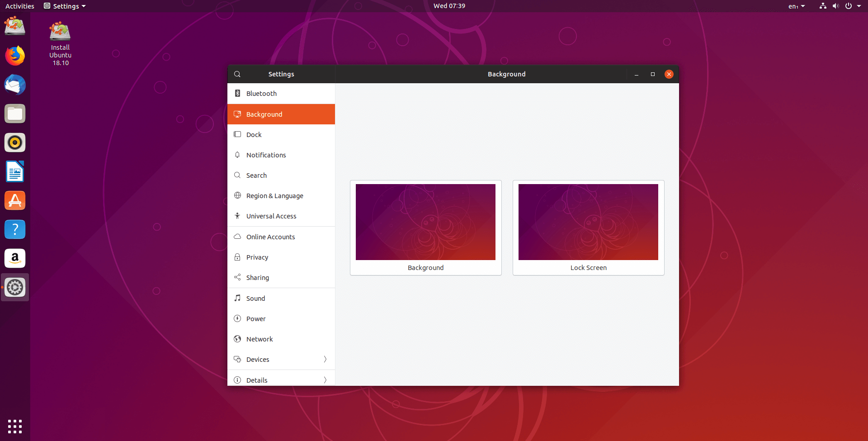Go to Privacy settings
Image resolution: width=868 pixels, height=441 pixels.
point(281,257)
